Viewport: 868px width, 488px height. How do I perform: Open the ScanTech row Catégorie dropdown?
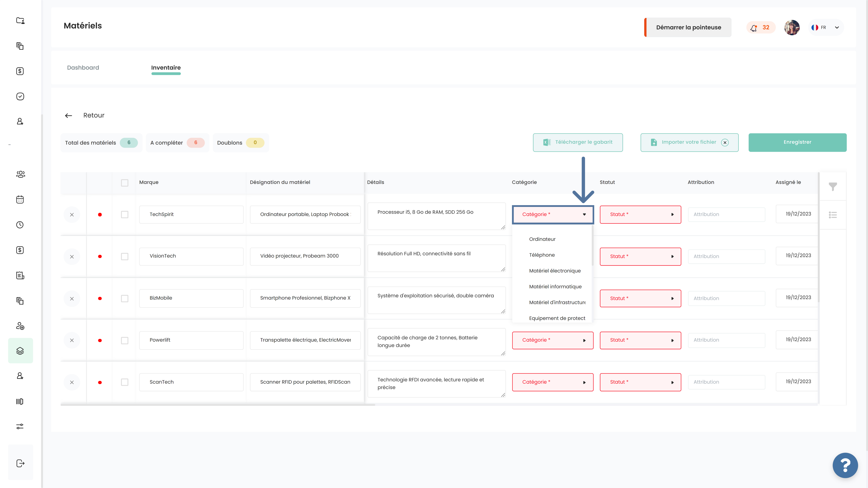coord(553,382)
